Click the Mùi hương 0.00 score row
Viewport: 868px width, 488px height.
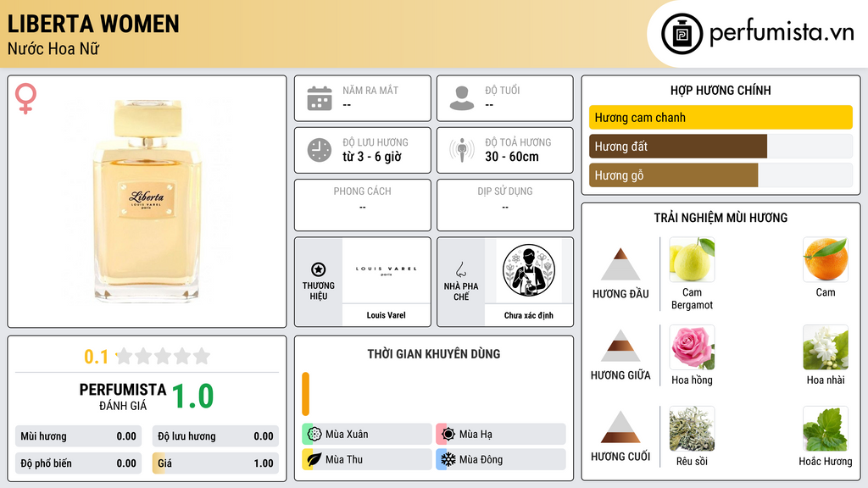click(78, 436)
